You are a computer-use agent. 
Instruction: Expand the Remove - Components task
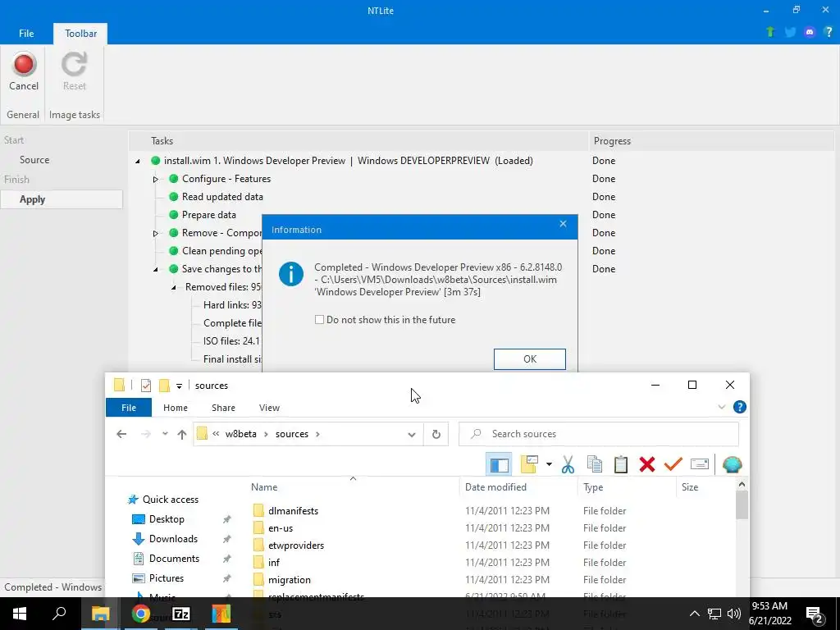[x=155, y=233]
